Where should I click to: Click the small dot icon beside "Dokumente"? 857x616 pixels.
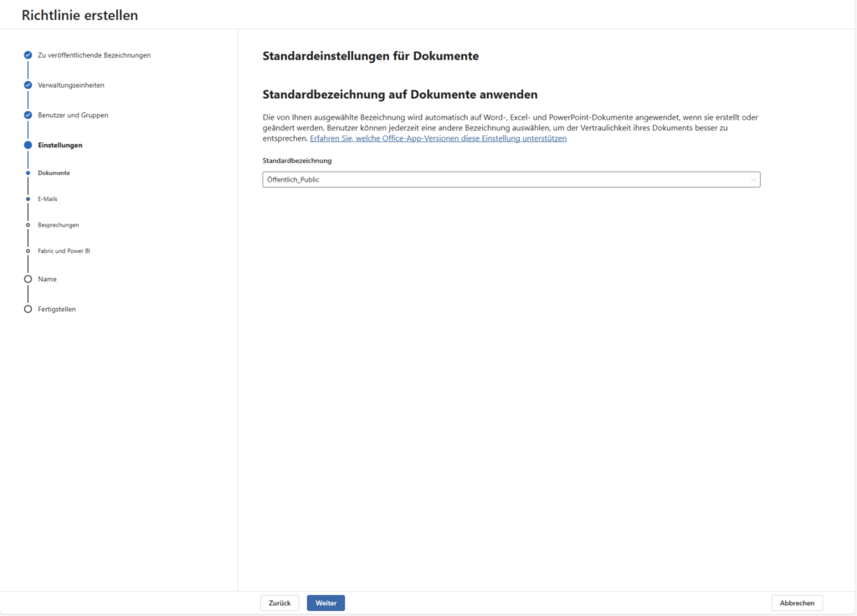[28, 172]
